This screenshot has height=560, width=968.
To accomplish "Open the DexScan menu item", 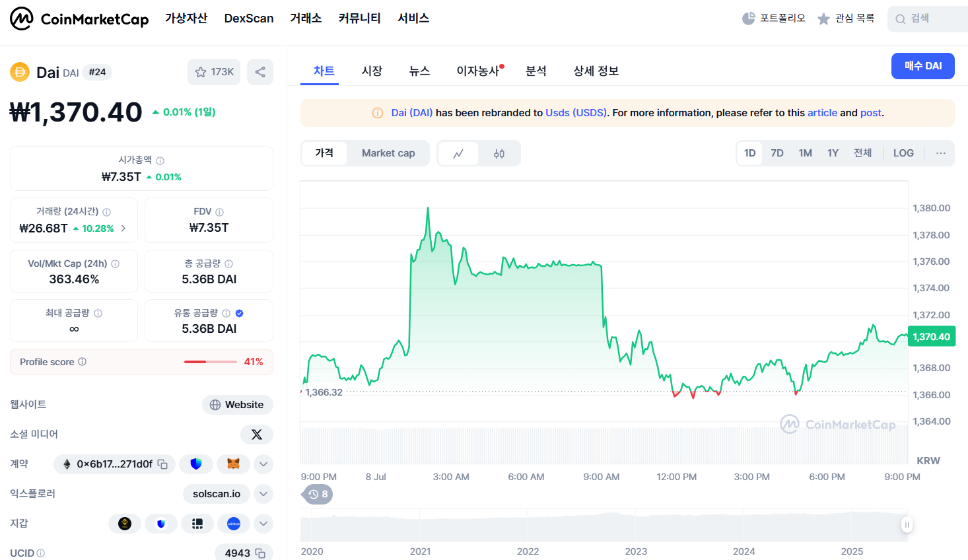I will tap(249, 18).
